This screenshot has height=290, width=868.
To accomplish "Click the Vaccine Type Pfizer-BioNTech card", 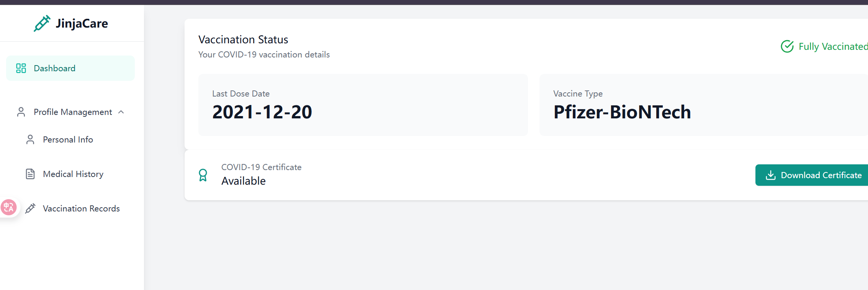I will tap(703, 105).
